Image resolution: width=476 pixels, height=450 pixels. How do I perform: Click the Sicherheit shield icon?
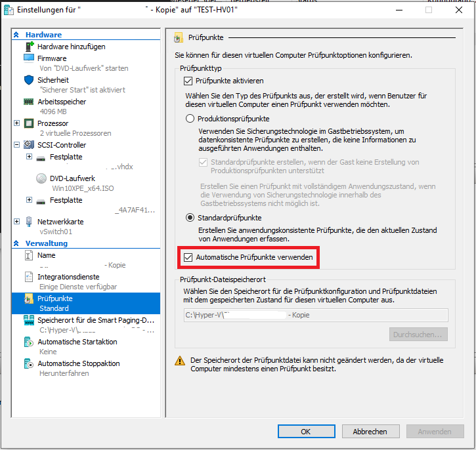[29, 80]
